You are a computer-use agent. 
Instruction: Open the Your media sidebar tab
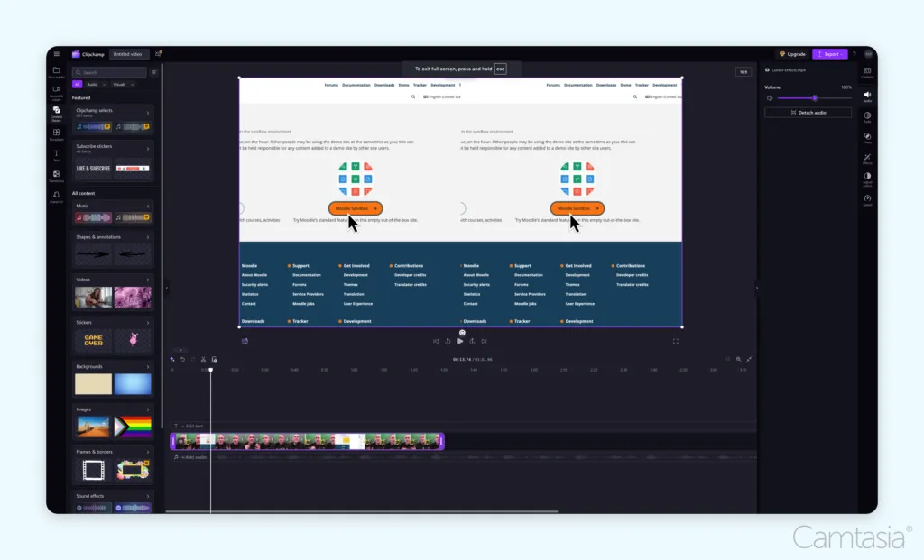57,72
